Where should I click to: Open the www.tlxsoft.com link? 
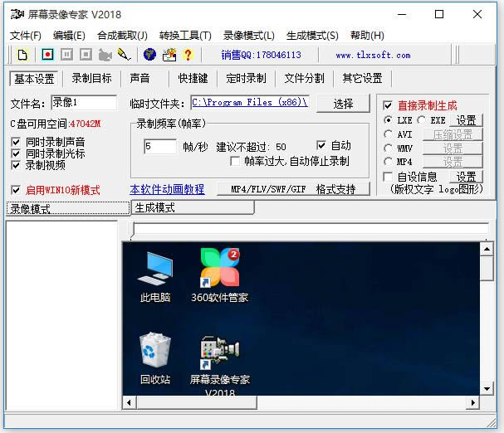(x=373, y=56)
